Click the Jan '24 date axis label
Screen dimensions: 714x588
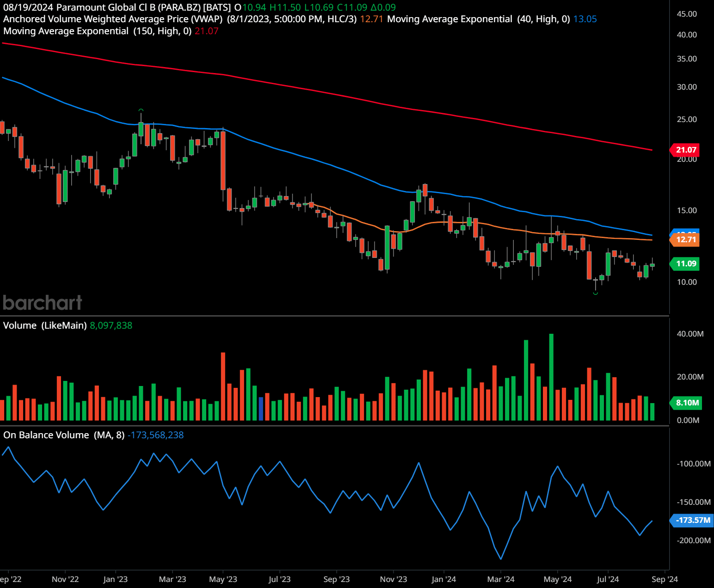coord(444,579)
